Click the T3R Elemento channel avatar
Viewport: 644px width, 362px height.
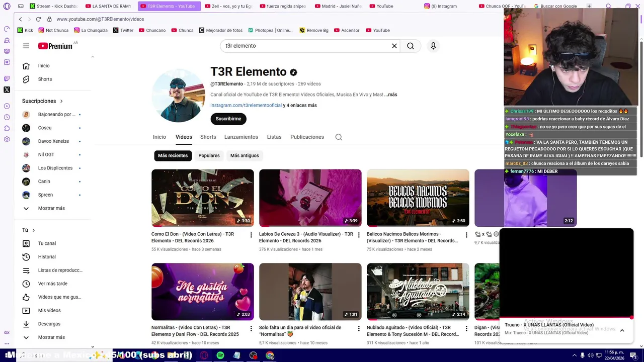point(178,96)
